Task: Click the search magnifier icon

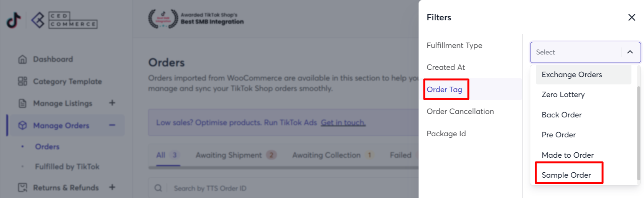Action: [x=158, y=188]
